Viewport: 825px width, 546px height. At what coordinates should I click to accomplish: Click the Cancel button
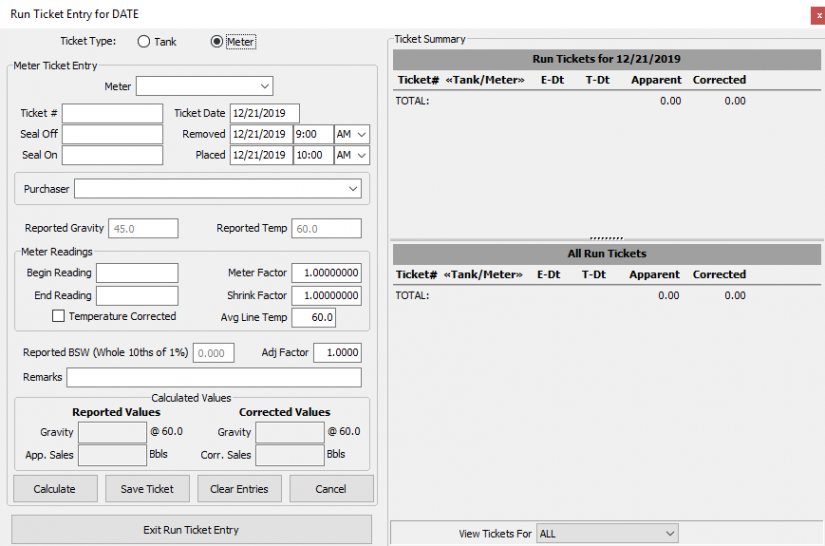pos(331,489)
